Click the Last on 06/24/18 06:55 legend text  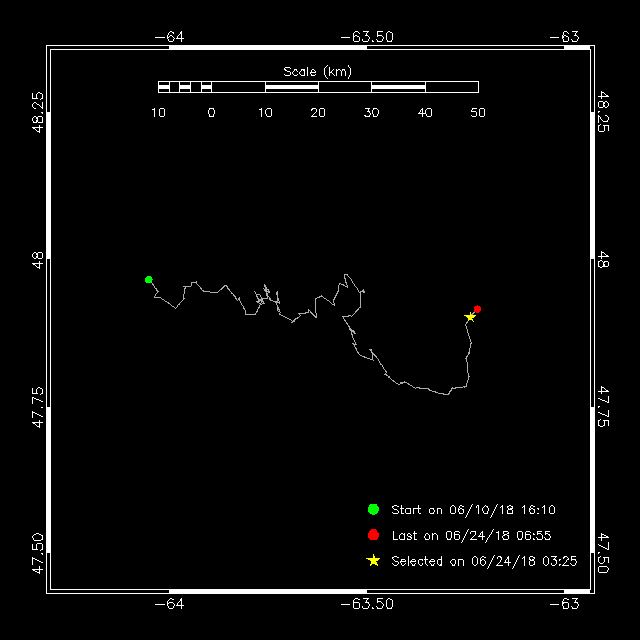click(471, 536)
